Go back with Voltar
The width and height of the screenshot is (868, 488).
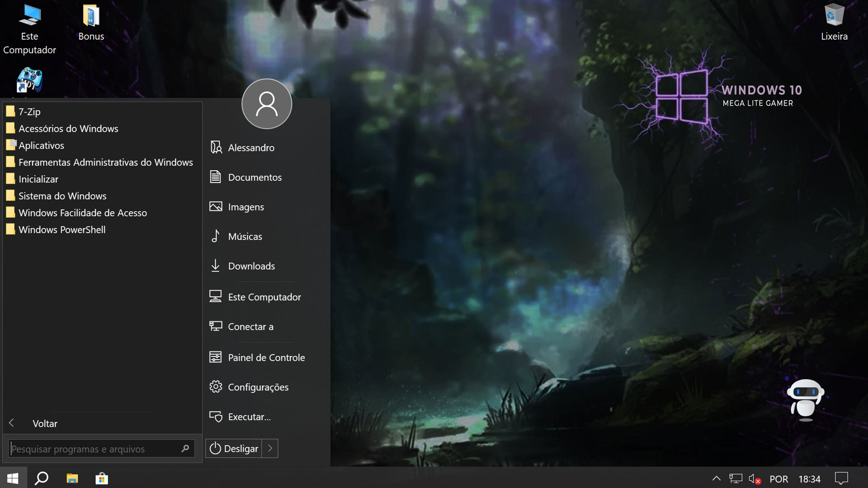[44, 424]
